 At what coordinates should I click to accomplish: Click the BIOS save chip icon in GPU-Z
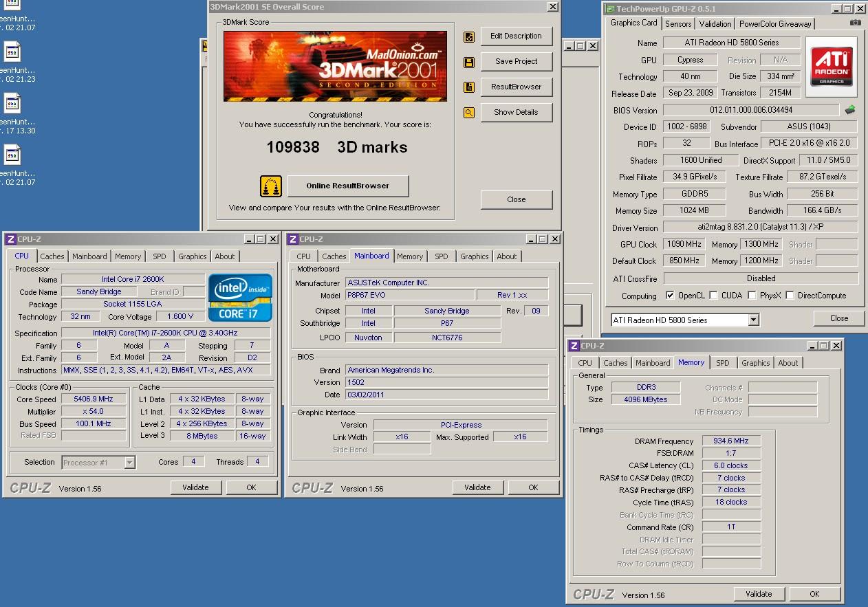[x=850, y=110]
